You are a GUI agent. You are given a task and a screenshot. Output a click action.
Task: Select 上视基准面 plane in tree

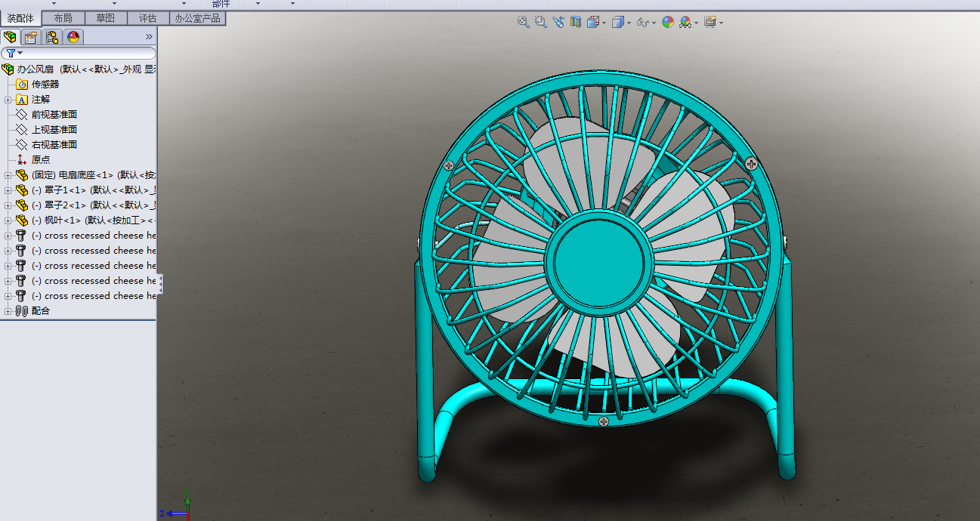pyautogui.click(x=54, y=130)
